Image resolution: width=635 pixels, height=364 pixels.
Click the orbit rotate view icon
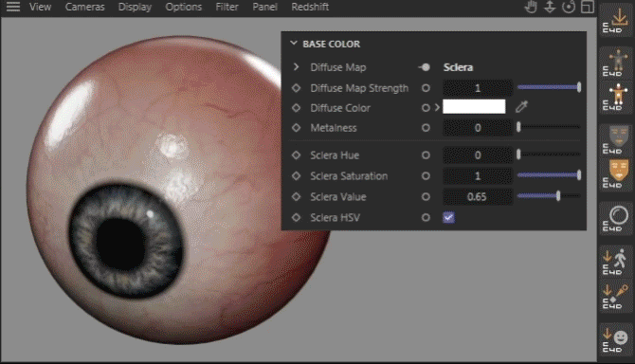(569, 7)
